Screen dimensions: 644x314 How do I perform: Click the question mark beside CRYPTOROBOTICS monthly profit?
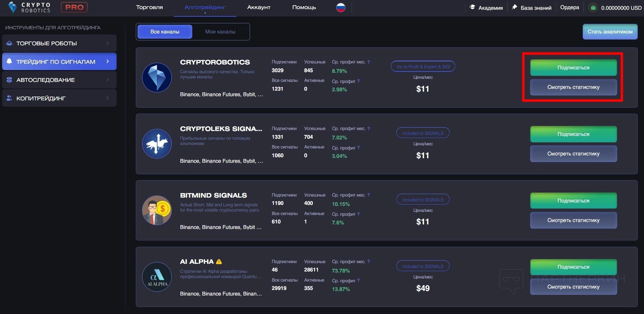pyautogui.click(x=368, y=62)
